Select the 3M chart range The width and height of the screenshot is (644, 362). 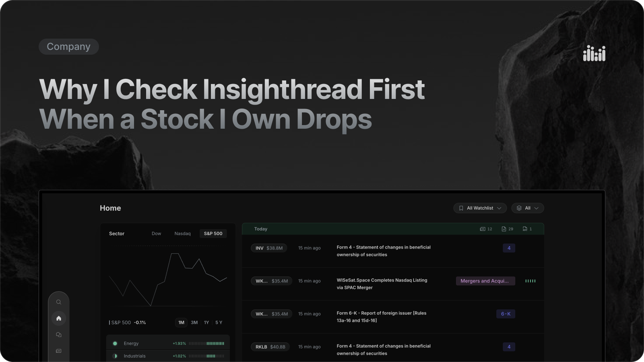click(x=194, y=323)
